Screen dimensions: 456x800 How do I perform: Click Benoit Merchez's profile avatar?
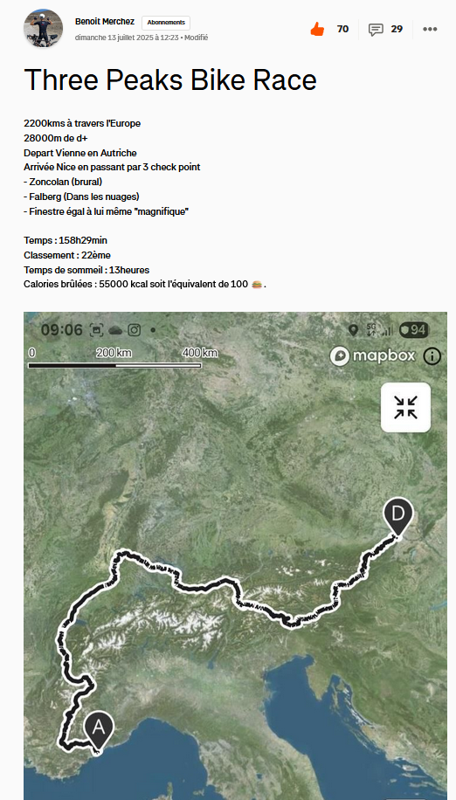tap(43, 28)
